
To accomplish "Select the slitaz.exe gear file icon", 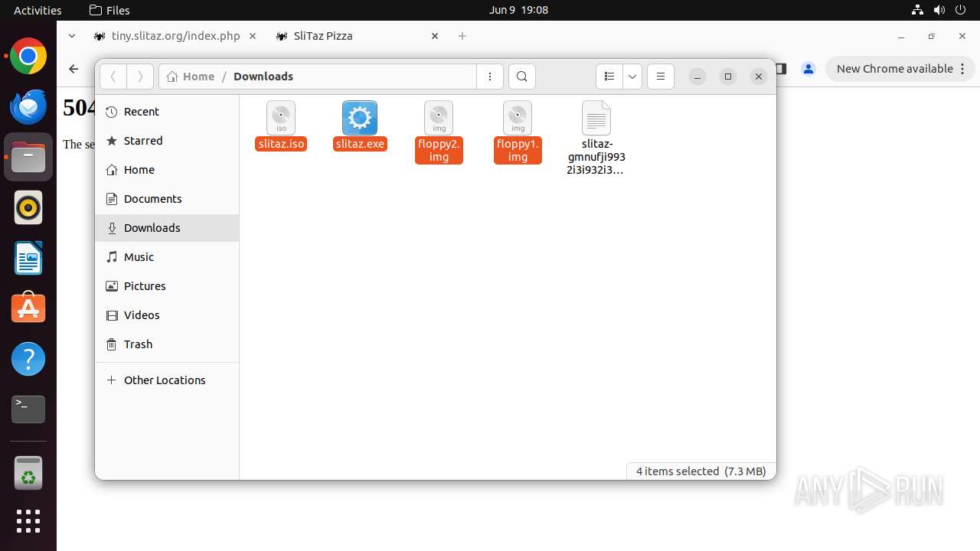I will click(360, 118).
